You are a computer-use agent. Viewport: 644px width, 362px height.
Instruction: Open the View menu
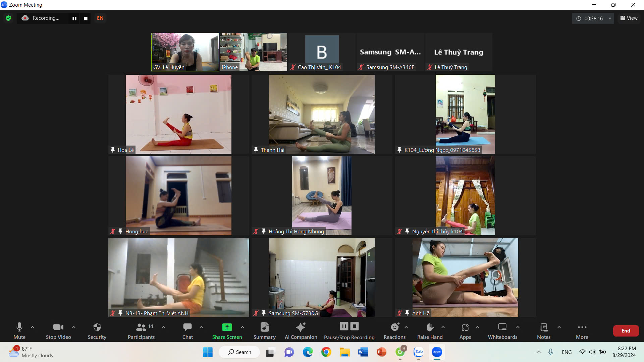629,18
